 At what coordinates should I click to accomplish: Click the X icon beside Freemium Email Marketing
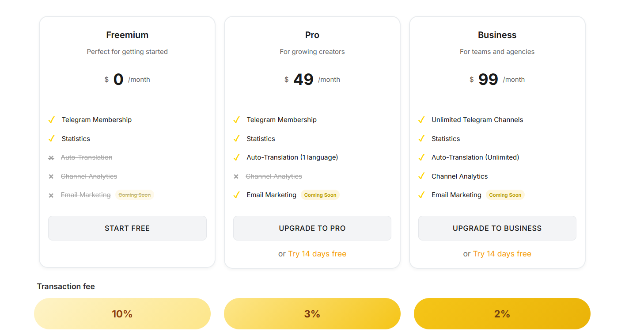pos(51,195)
